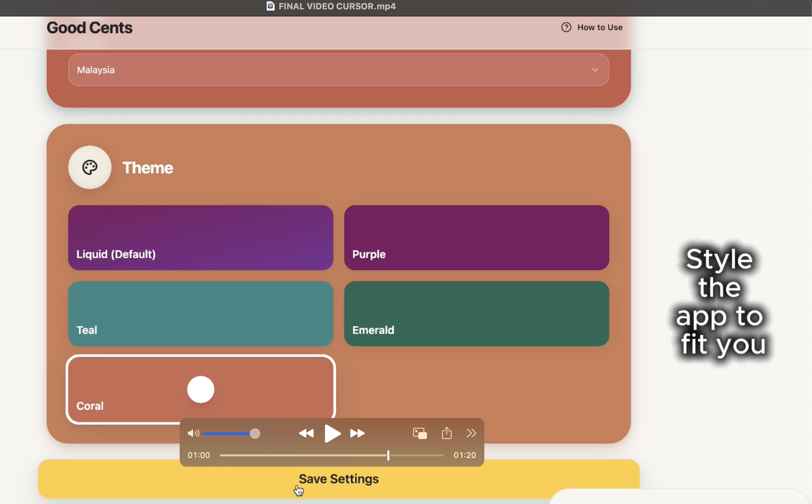This screenshot has width=812, height=504.
Task: Select the Teal theme
Action: [201, 313]
